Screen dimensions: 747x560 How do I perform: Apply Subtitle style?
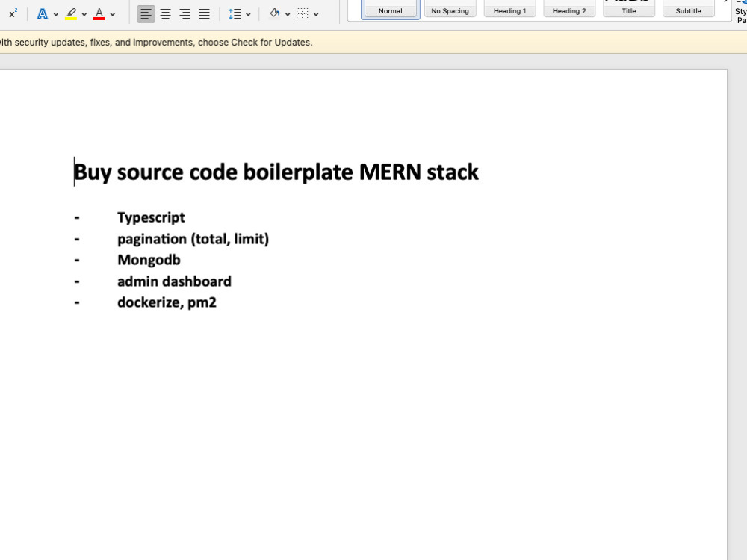coord(689,8)
